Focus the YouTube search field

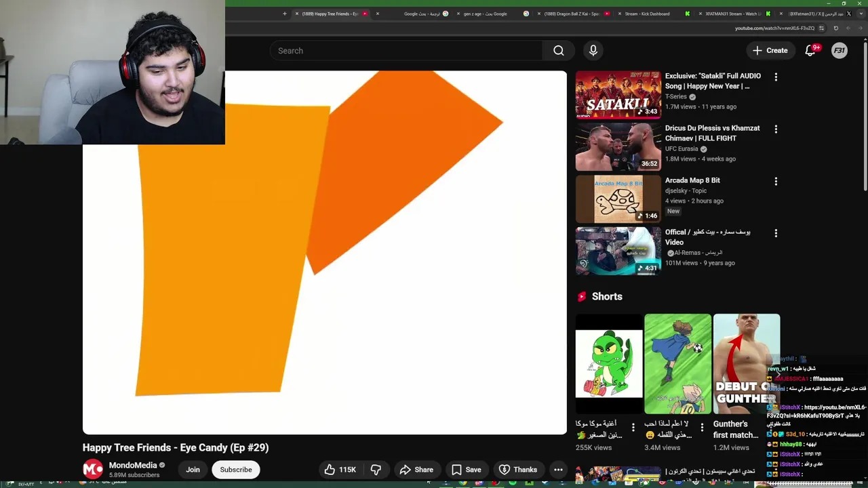pos(406,51)
